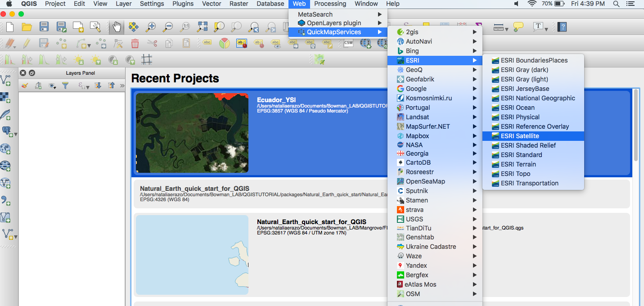Toggle map tips speech bubble

click(518, 27)
